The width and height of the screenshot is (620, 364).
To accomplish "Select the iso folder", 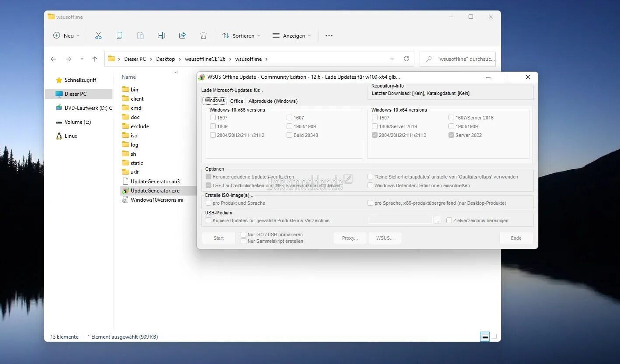I will [x=134, y=135].
